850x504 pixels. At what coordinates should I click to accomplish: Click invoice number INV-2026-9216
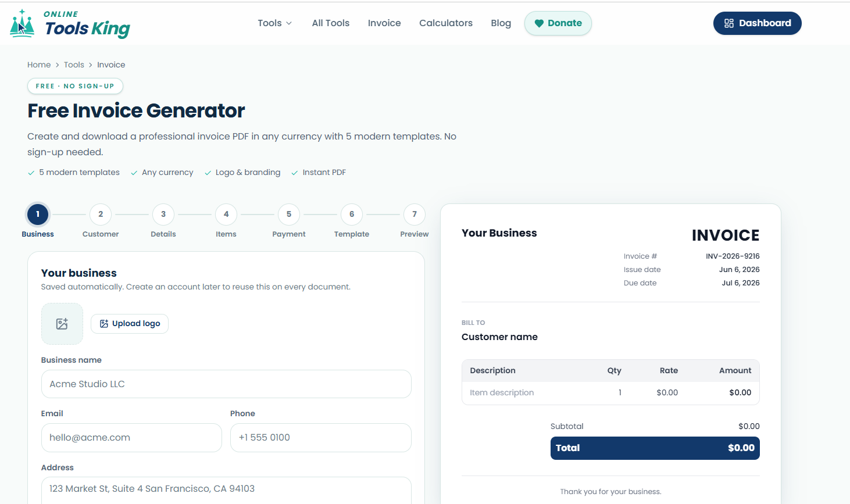[x=733, y=256]
